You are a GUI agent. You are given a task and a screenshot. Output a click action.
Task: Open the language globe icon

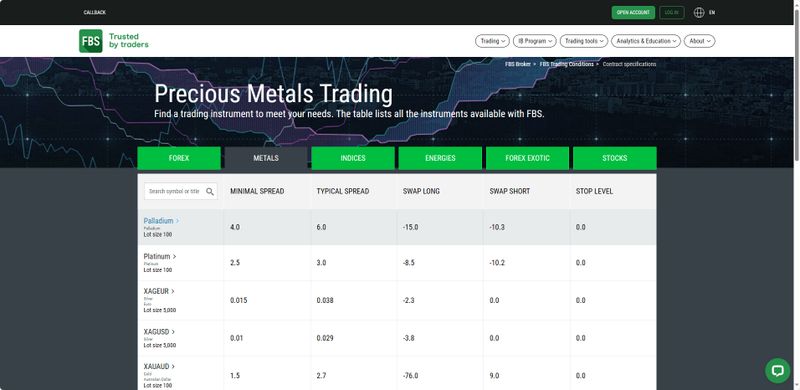click(699, 13)
